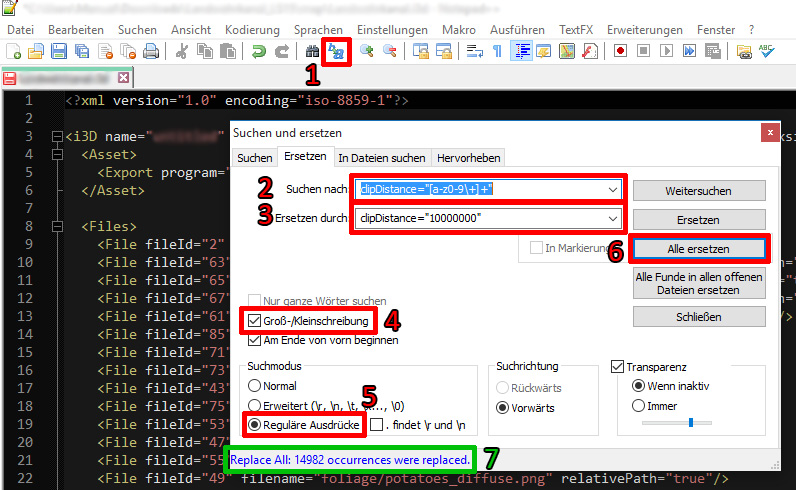
Task: Click the Open file folder icon
Action: 36,50
